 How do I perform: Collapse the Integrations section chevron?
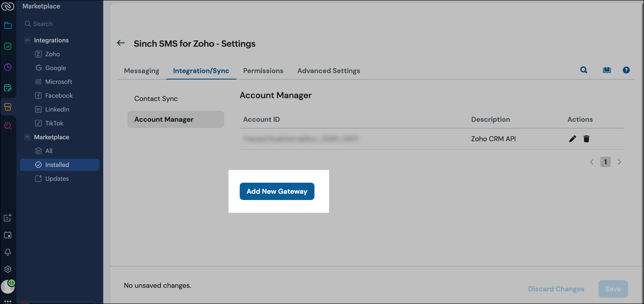[27, 40]
